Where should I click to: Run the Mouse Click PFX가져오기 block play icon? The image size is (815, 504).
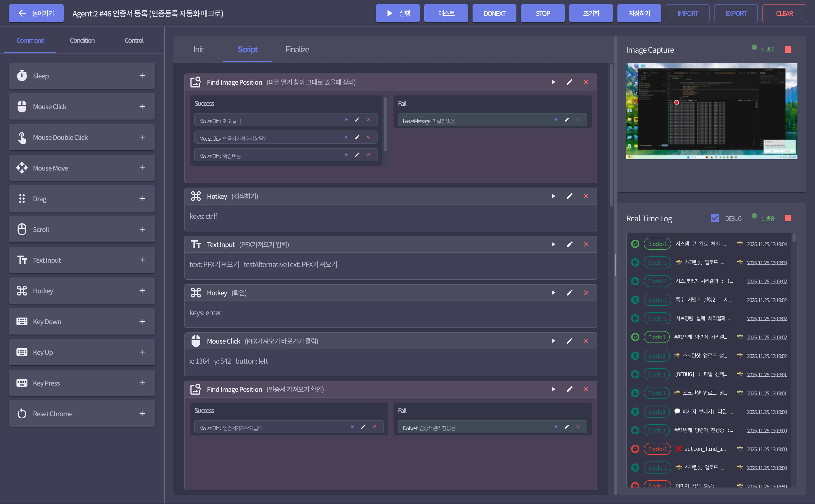[553, 341]
